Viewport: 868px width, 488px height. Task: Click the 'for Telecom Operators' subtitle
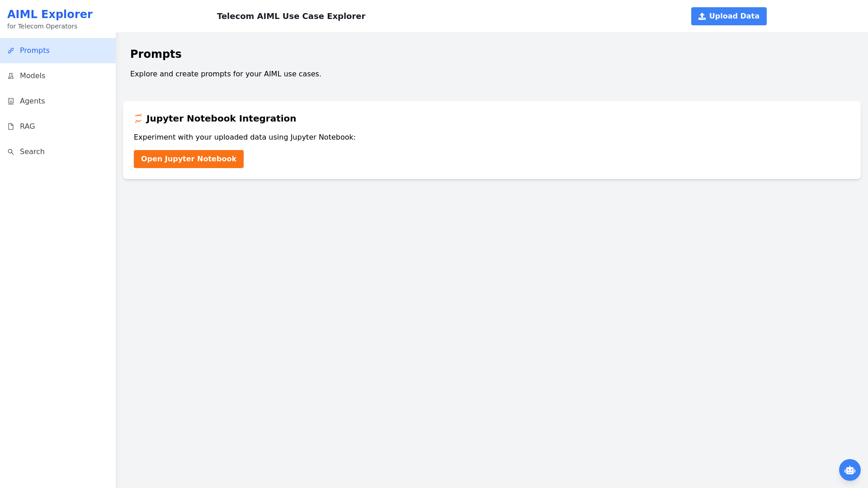coord(42,26)
